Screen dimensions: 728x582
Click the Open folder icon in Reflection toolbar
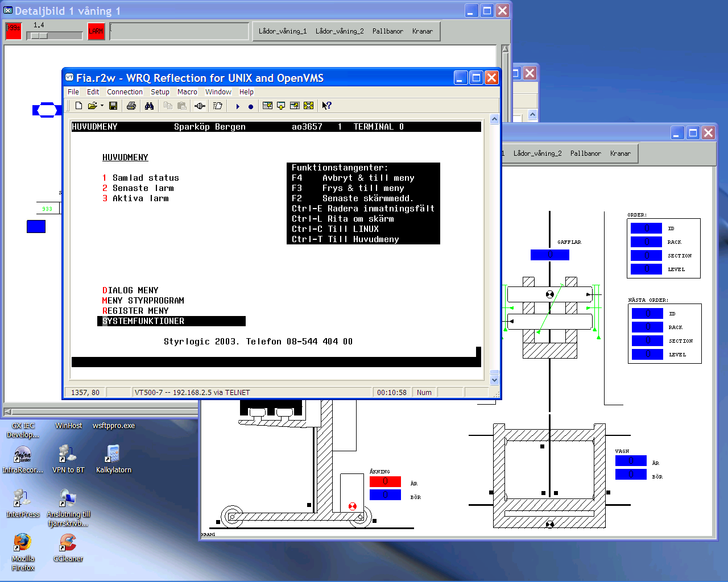92,106
